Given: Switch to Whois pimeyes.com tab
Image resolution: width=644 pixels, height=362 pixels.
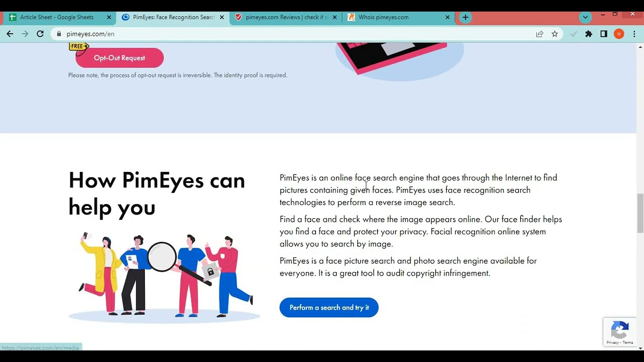Looking at the screenshot, I should tap(383, 17).
